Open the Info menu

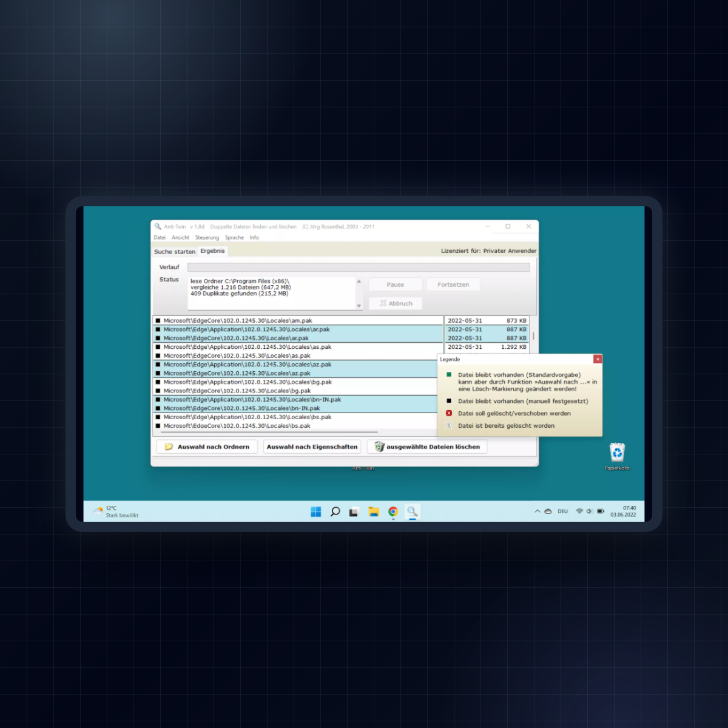tap(254, 238)
